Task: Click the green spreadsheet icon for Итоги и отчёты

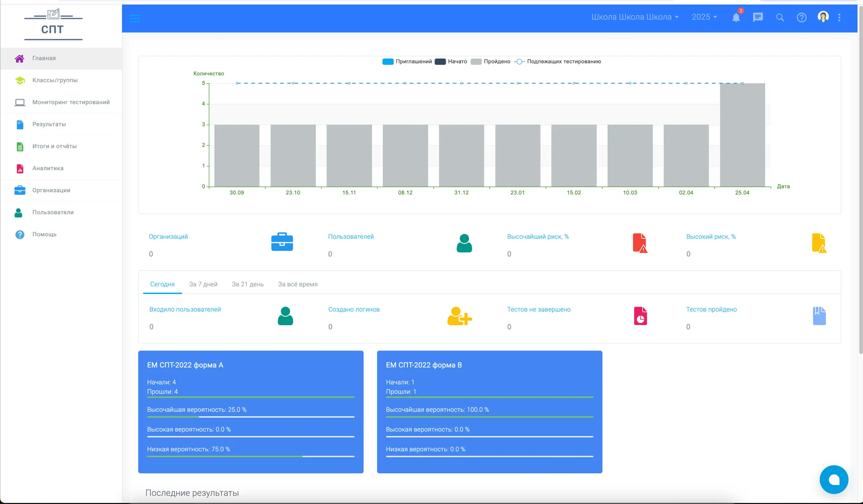Action: (x=20, y=147)
